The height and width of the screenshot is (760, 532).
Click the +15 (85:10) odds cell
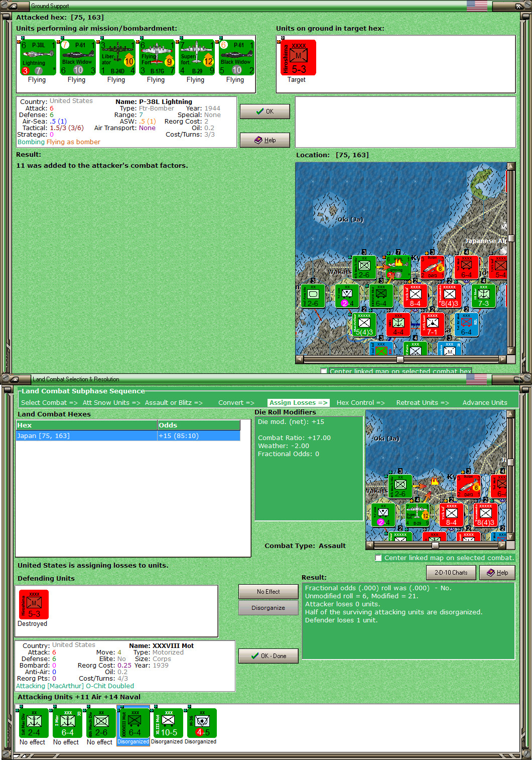(199, 436)
